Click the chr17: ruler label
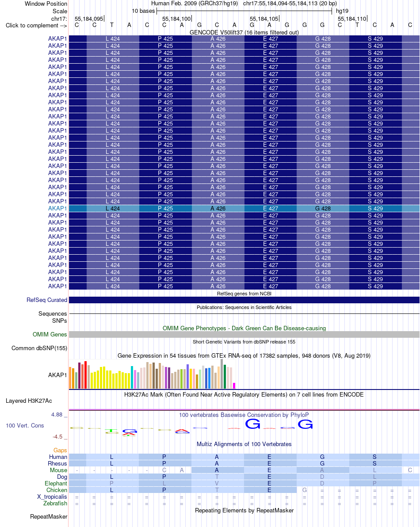Viewport: 420px width, 527px height. (x=59, y=19)
